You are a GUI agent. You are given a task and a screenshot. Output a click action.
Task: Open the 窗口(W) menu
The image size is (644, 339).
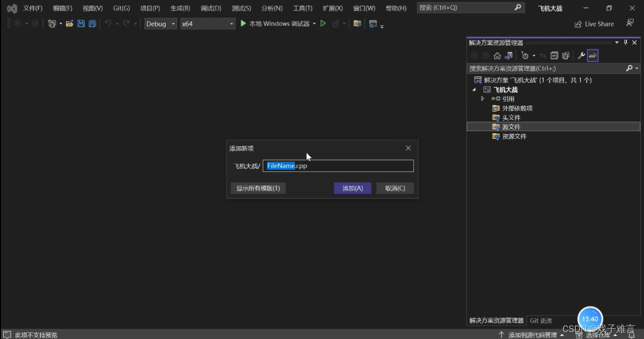point(364,9)
